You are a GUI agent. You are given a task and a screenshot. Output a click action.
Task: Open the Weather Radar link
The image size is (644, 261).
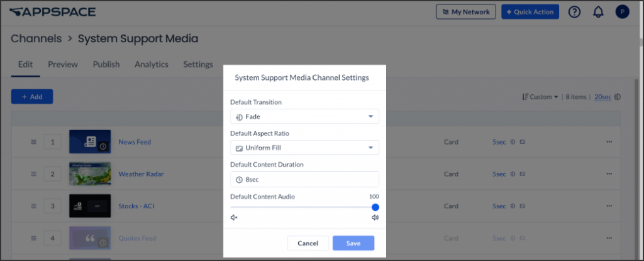click(x=141, y=174)
